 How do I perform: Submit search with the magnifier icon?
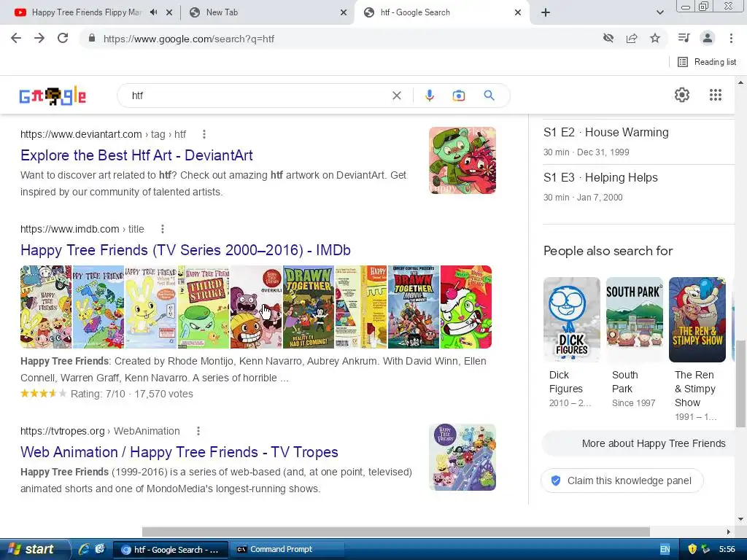point(489,96)
